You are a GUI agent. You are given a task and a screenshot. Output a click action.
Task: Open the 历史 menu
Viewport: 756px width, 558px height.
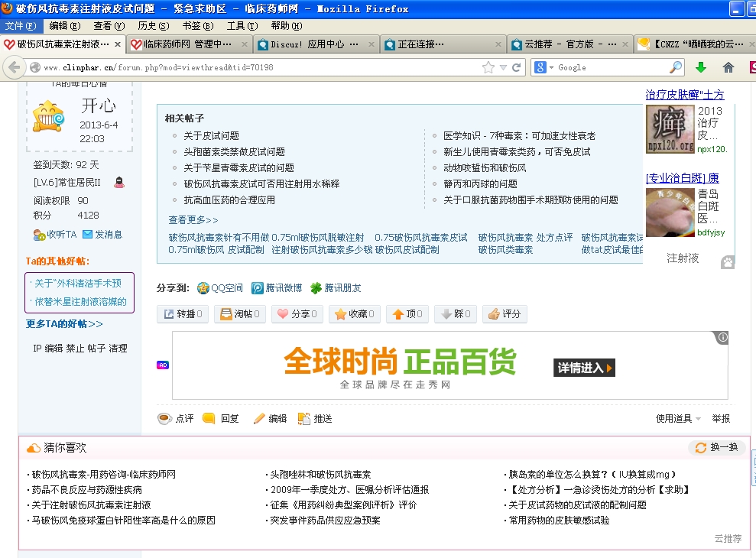(154, 25)
